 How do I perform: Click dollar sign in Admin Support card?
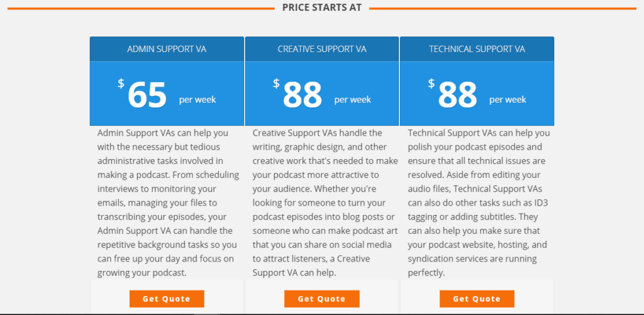click(x=121, y=84)
